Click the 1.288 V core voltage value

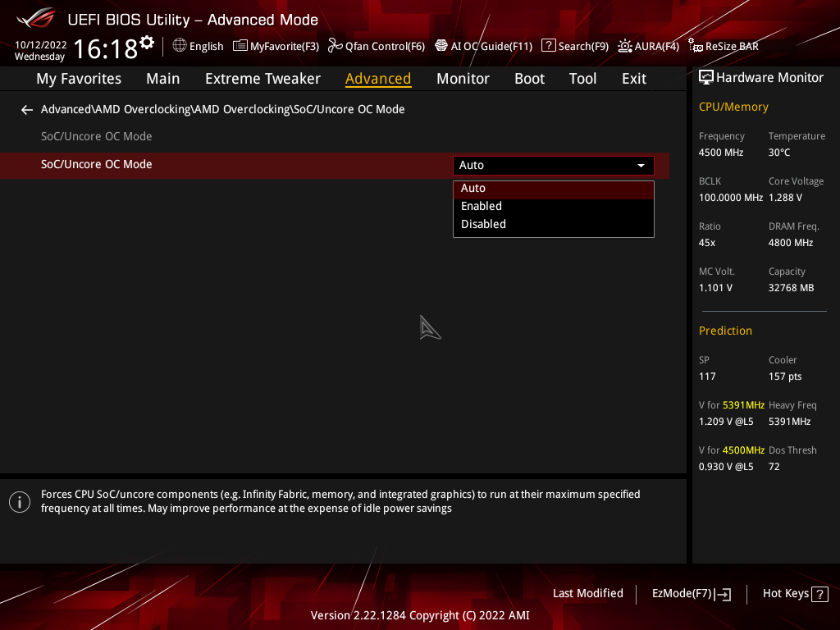[x=785, y=198]
